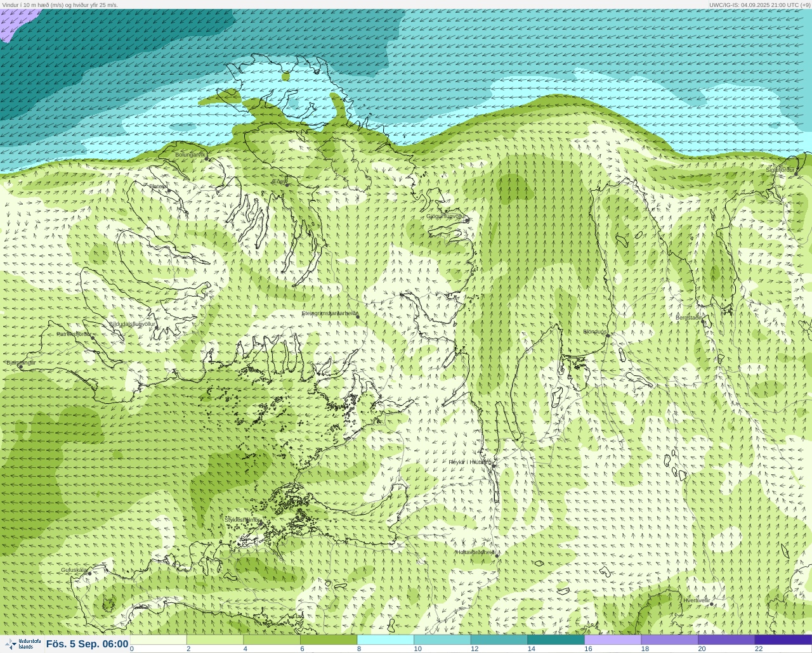Select the 14–16 m/s dark teal legend swatch

556,640
